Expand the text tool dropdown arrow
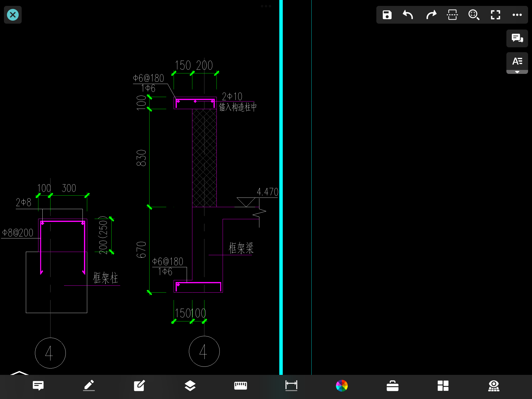Image resolution: width=532 pixels, height=399 pixels. [517, 72]
